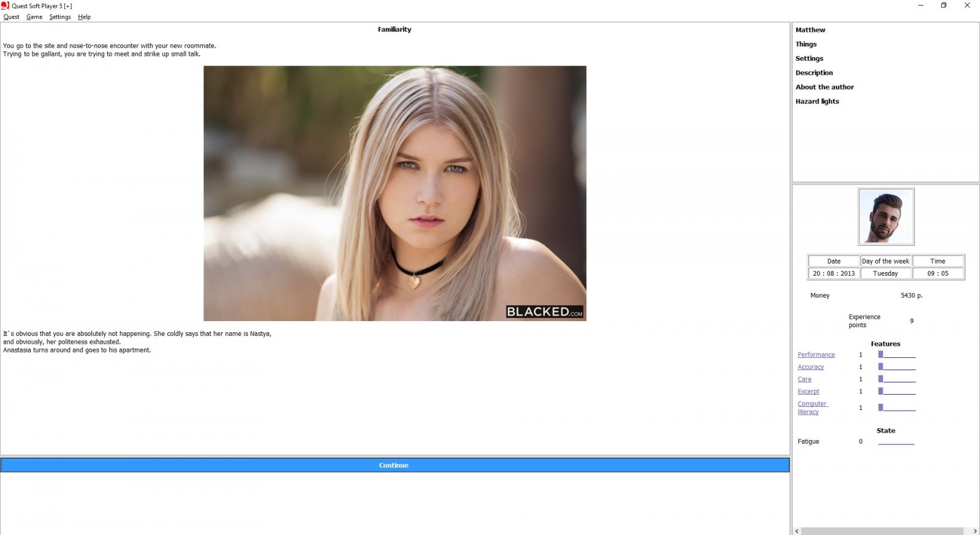980x535 pixels.
Task: Click the Computer literacy feature link
Action: [812, 408]
